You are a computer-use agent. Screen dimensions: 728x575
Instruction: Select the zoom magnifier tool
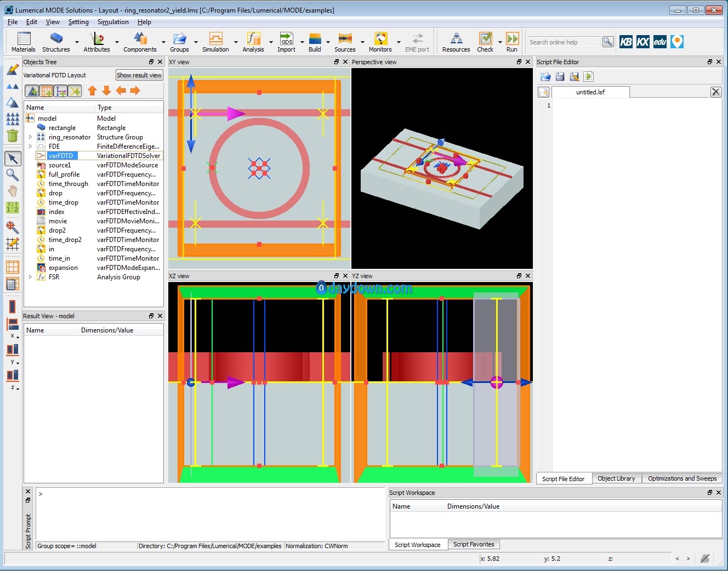(12, 175)
